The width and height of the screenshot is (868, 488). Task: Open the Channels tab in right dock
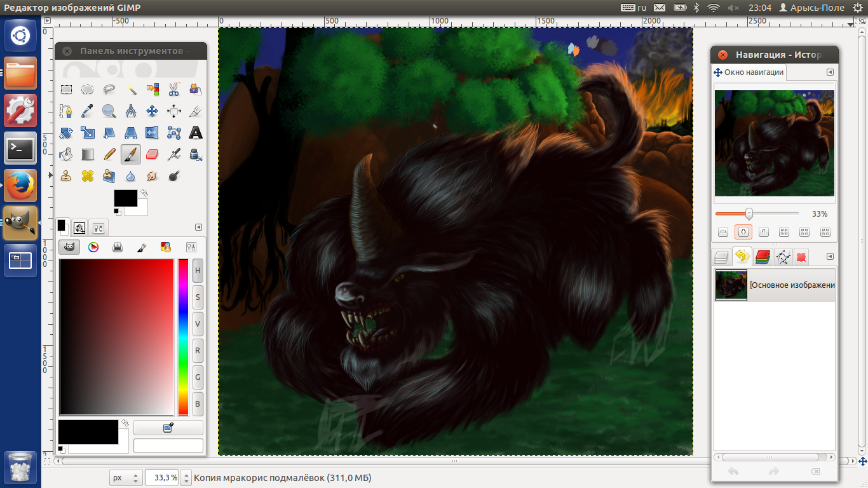[763, 257]
